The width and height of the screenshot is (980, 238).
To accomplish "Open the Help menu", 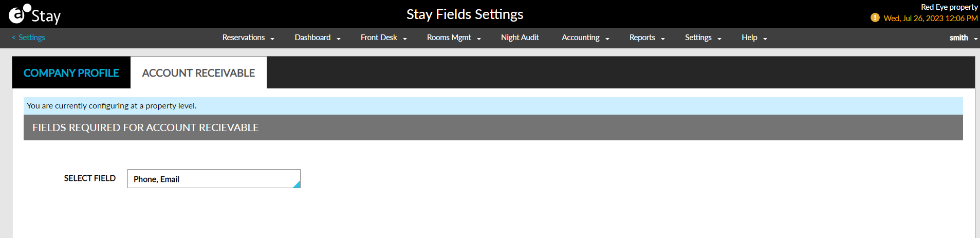I will click(x=749, y=38).
